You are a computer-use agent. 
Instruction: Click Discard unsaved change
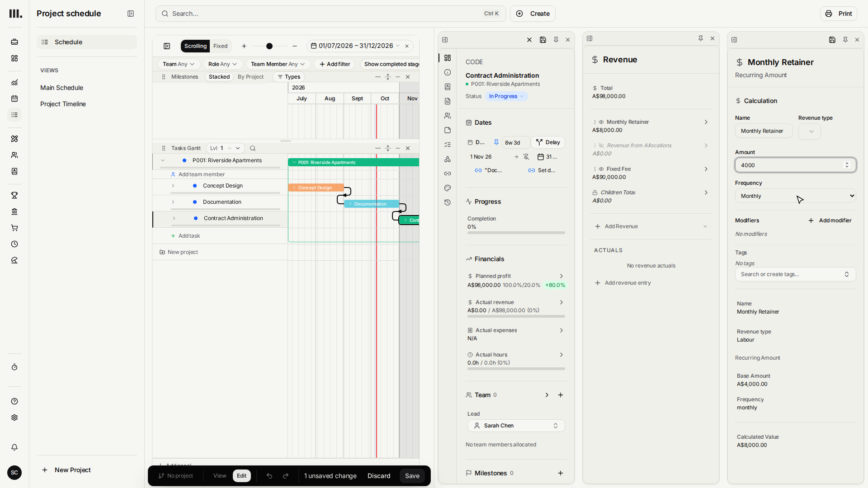pyautogui.click(x=379, y=476)
